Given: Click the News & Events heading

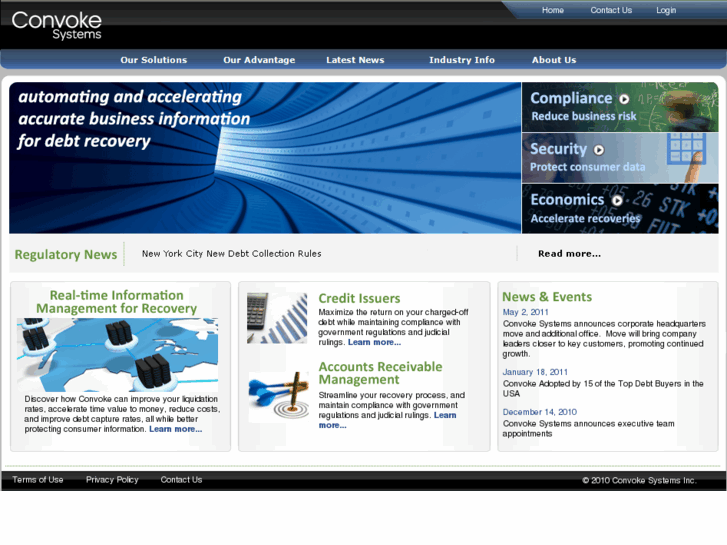Looking at the screenshot, I should 547,297.
